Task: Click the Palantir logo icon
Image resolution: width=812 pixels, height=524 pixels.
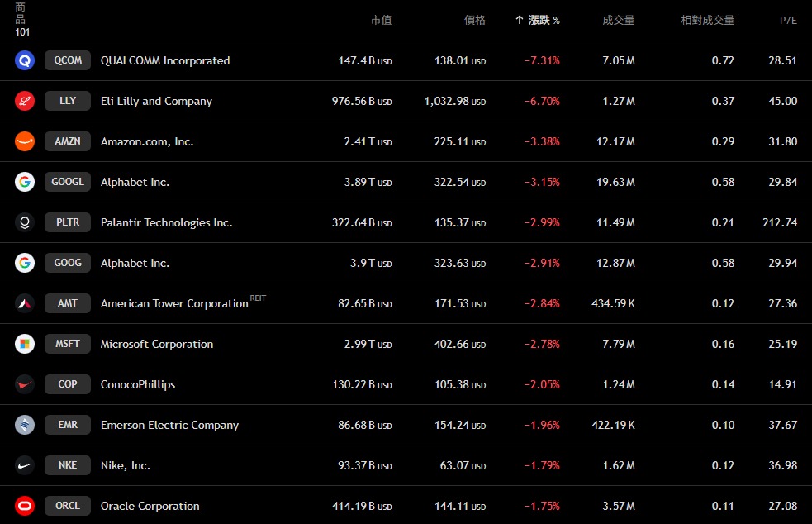Action: click(x=25, y=222)
